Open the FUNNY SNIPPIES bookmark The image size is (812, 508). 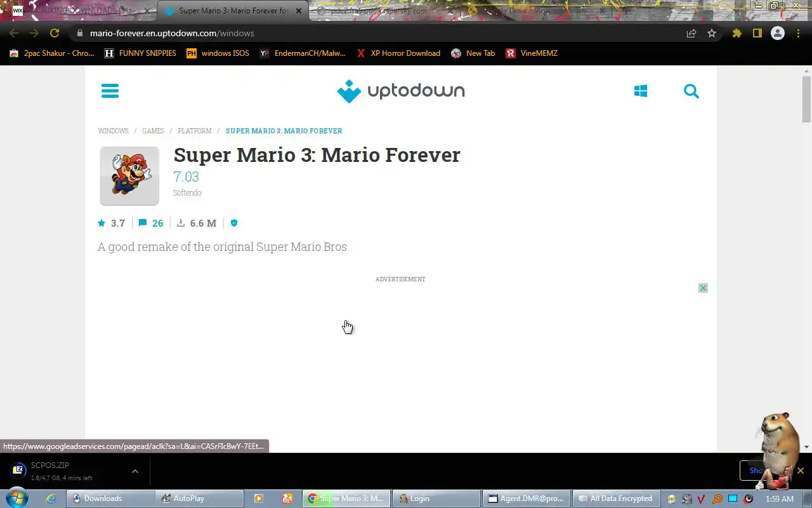point(140,53)
